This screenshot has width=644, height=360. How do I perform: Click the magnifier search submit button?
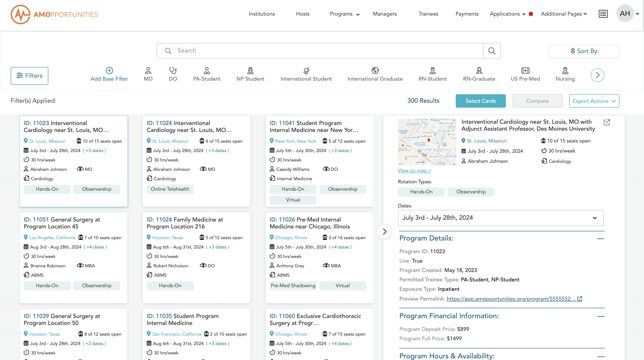[492, 51]
